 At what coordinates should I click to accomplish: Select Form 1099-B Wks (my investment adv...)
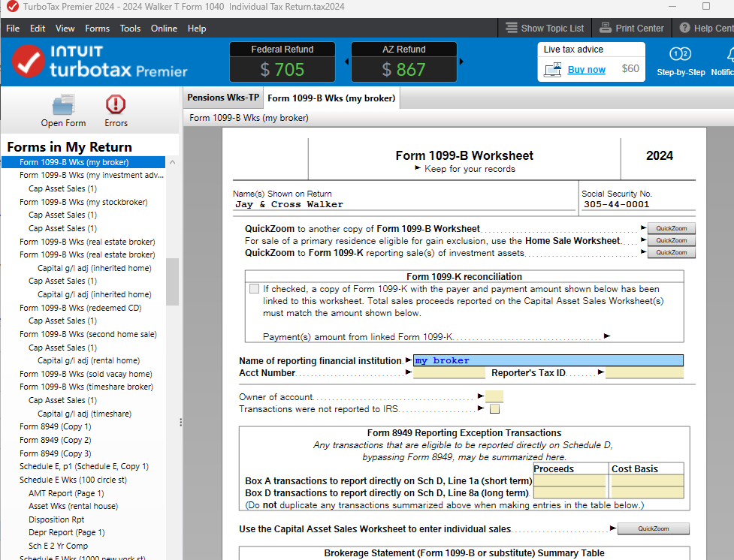pyautogui.click(x=92, y=175)
